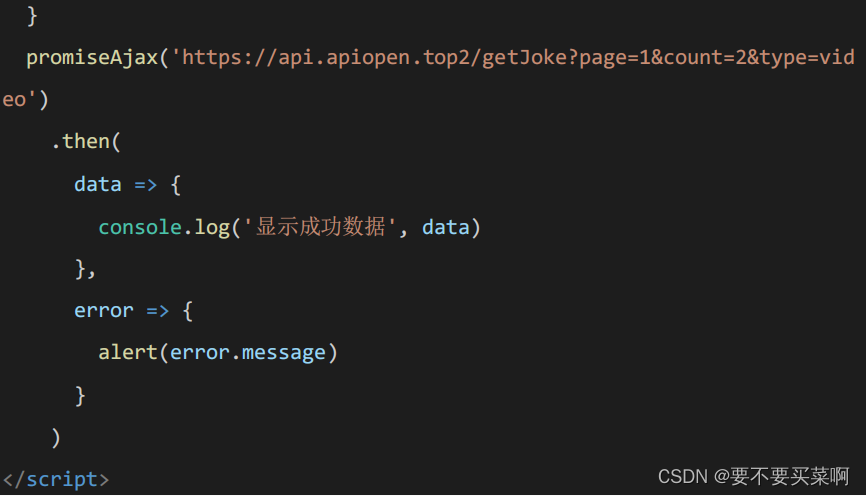Screen dimensions: 866x496
Task: Click the .then( method call
Action: [x=86, y=142]
